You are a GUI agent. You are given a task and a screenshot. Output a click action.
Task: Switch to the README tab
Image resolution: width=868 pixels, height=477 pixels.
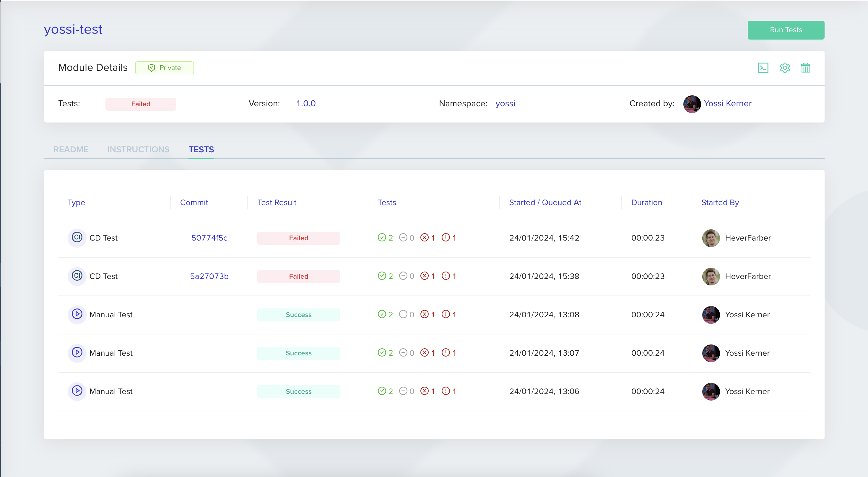[x=71, y=149]
